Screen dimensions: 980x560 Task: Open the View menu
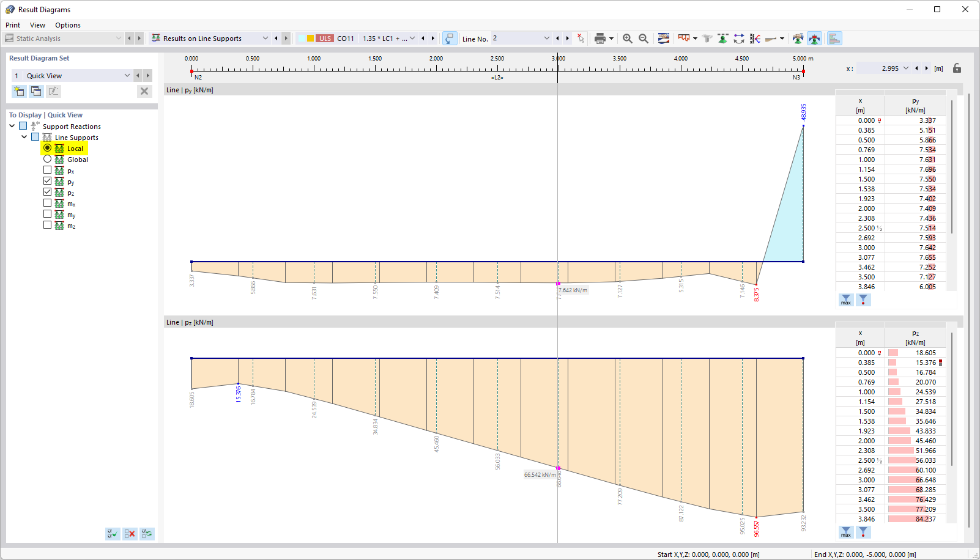pos(37,25)
